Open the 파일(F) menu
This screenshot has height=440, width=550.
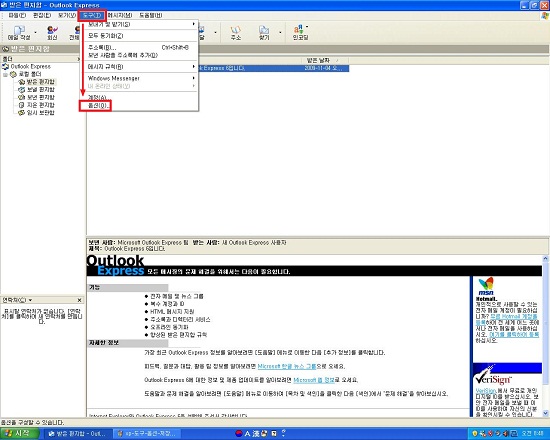click(17, 15)
